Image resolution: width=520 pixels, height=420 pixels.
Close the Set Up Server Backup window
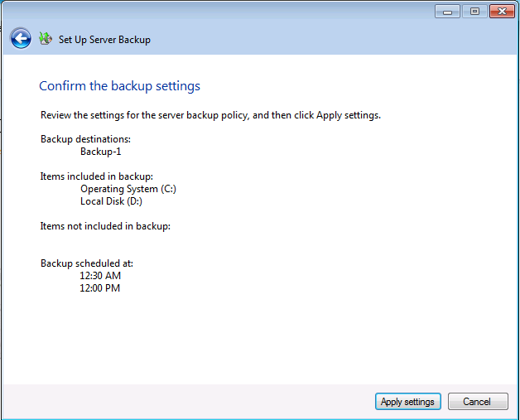[x=501, y=12]
